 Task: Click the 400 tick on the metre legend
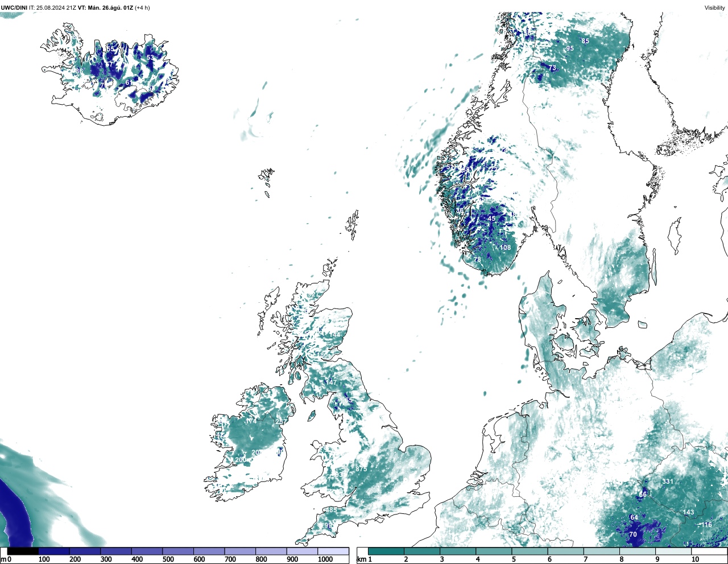tap(137, 559)
